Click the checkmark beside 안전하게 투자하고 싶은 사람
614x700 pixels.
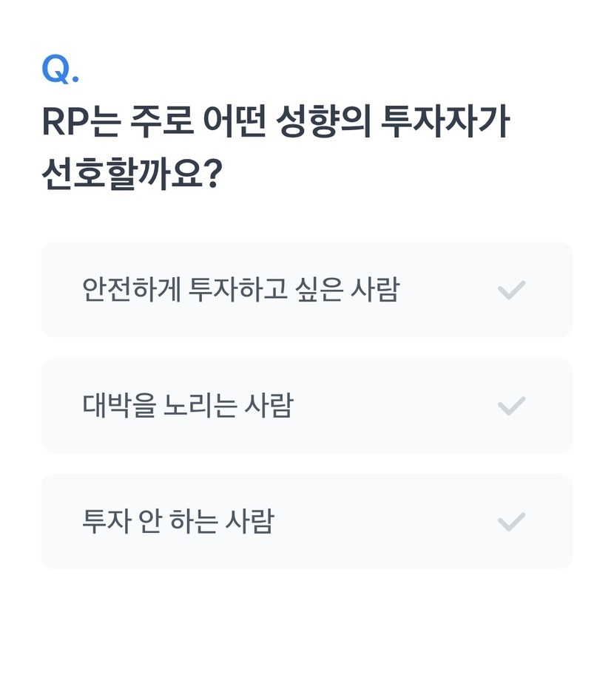(511, 290)
